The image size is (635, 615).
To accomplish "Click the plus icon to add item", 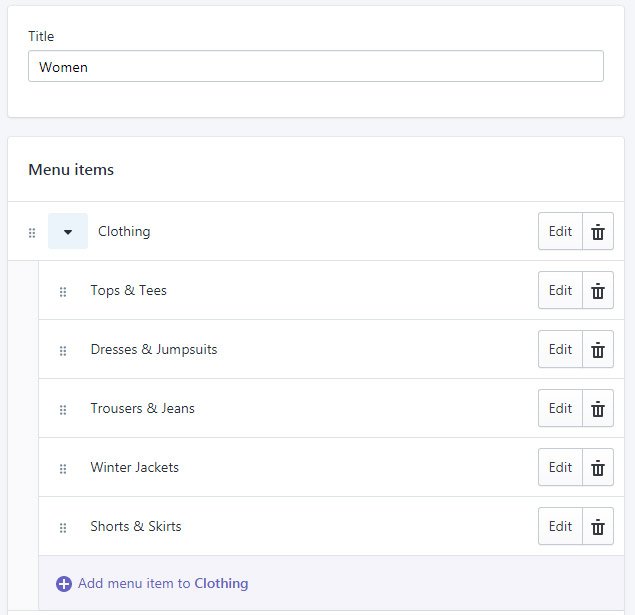I will (64, 584).
